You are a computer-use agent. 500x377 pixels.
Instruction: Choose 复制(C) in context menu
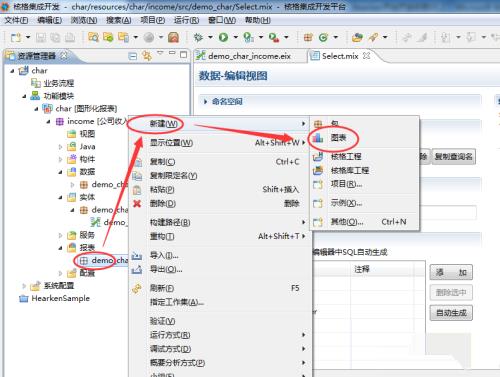[220, 162]
